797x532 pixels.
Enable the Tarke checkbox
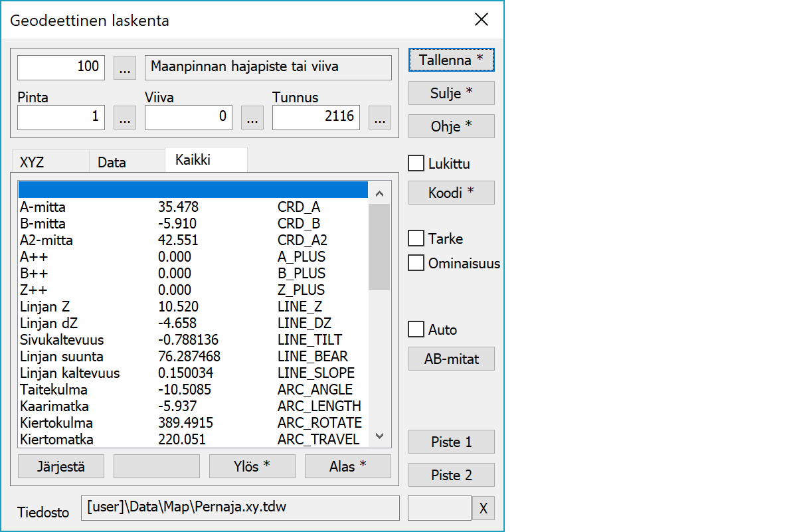pyautogui.click(x=416, y=238)
